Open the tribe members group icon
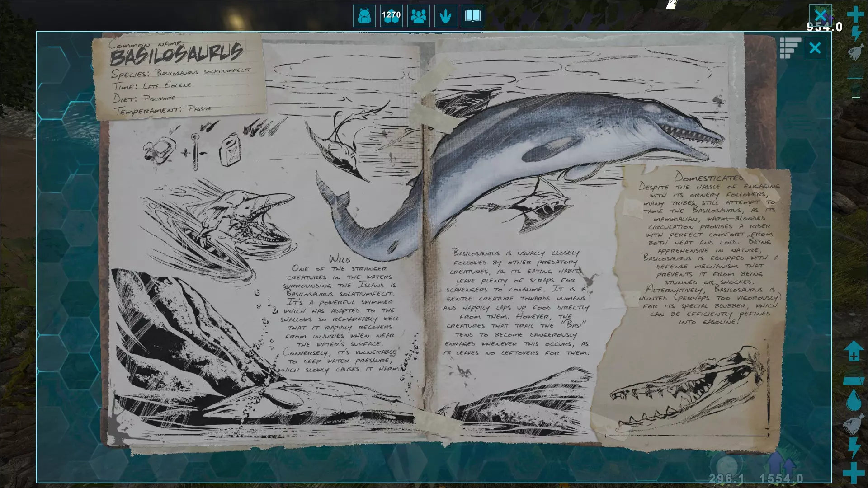 pos(419,16)
